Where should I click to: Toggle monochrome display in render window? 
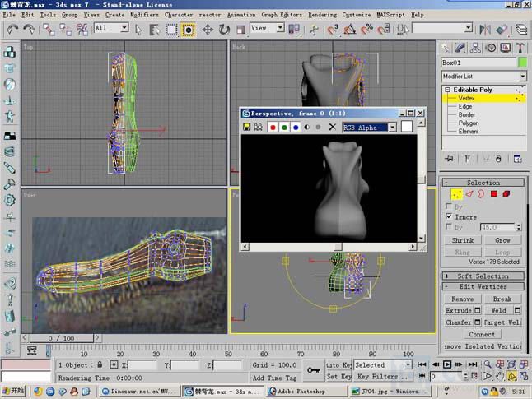[318, 128]
